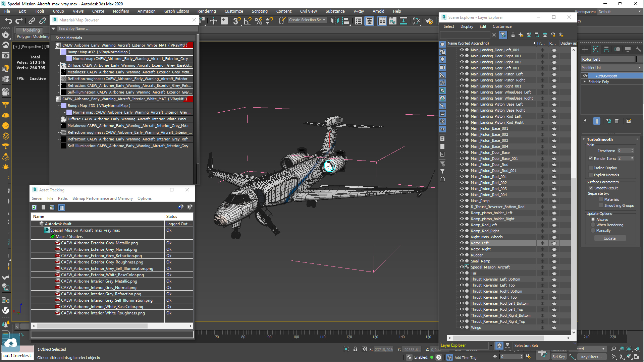Click the Rotor_Left object color swatch
The width and height of the screenshot is (644, 362).
click(x=639, y=59)
